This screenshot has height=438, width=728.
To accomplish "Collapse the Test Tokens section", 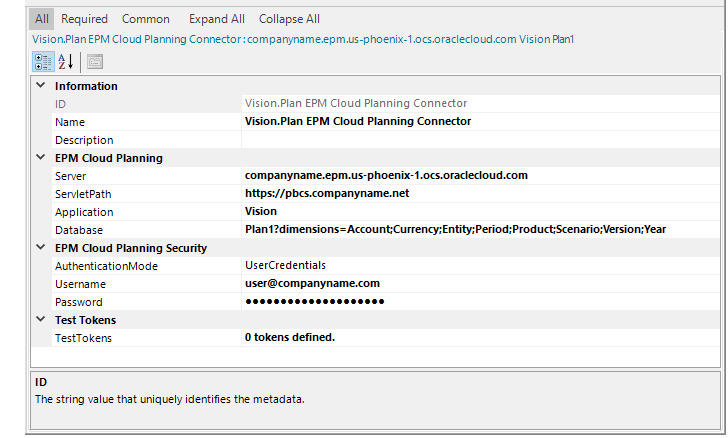I will click(41, 320).
